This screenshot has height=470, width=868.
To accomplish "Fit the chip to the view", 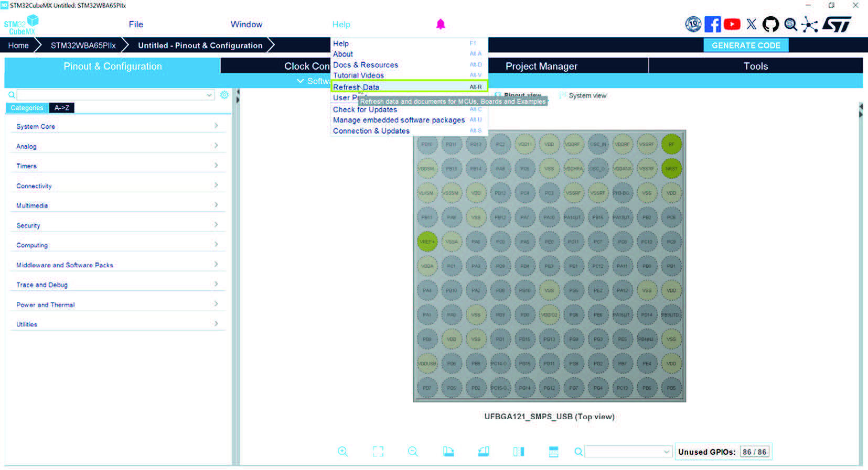I will pos(378,452).
